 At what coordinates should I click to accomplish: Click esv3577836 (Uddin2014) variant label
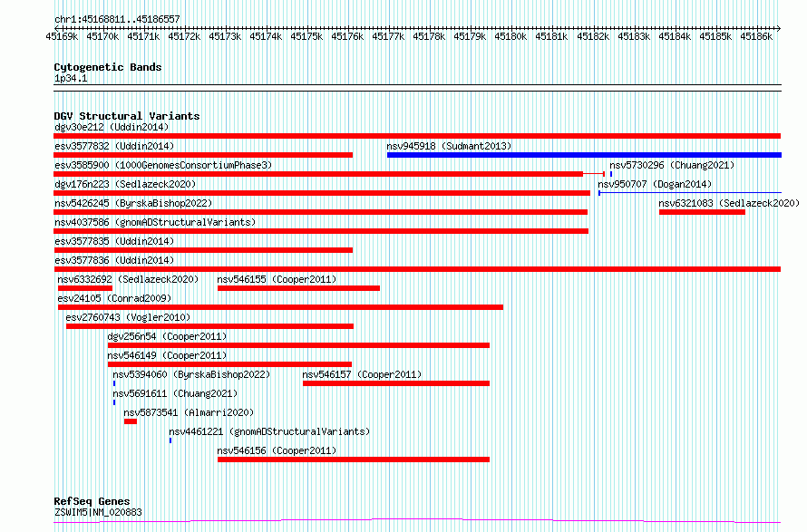coord(114,260)
